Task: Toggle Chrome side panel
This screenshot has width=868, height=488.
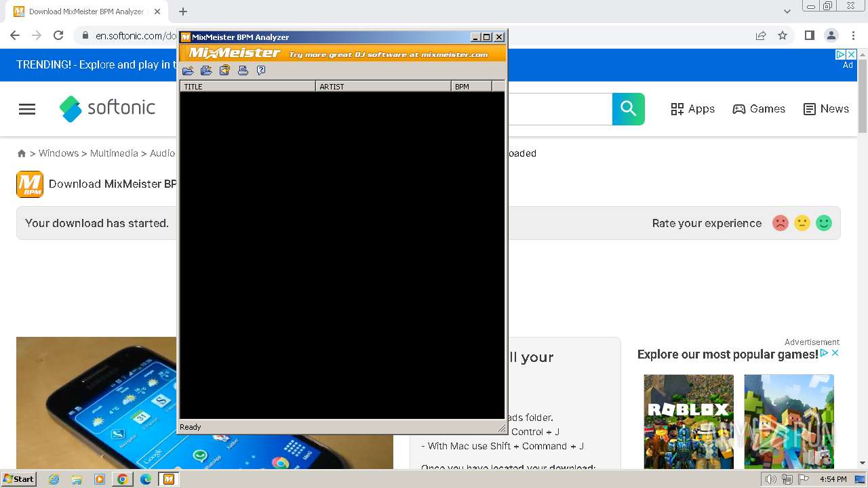Action: click(810, 35)
